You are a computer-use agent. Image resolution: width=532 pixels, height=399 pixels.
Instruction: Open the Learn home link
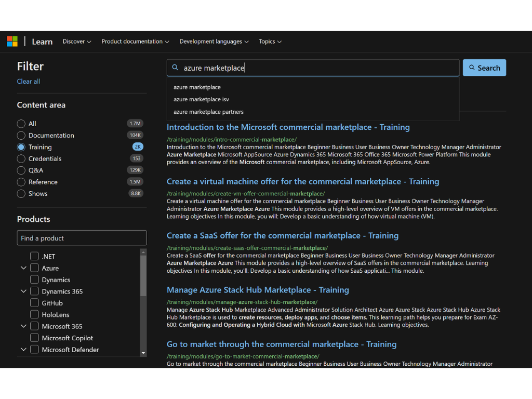[42, 42]
